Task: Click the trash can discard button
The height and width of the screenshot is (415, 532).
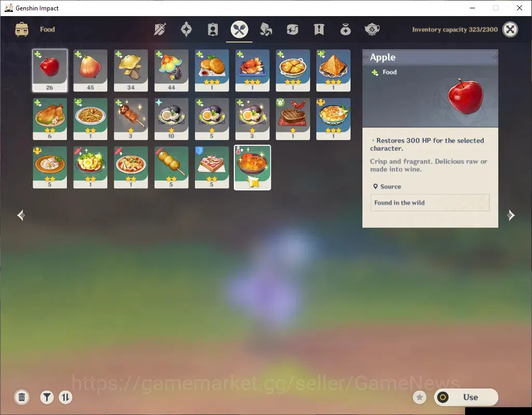Action: 22,397
